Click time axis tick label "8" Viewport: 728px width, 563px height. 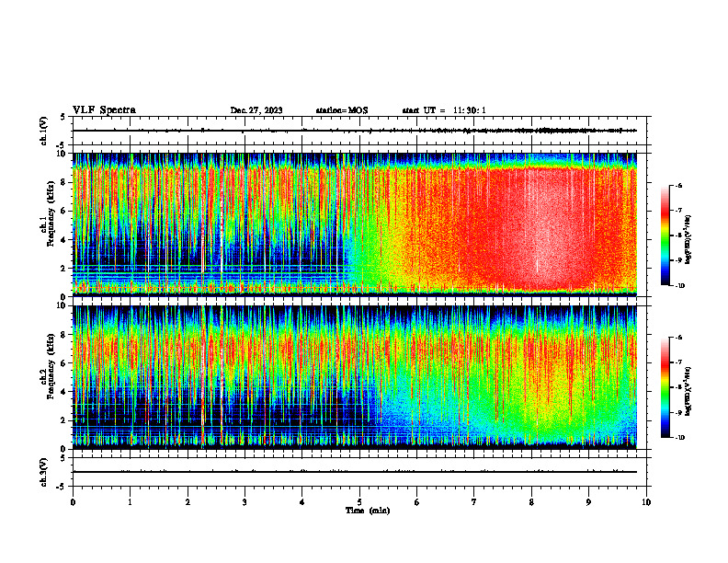coord(531,502)
